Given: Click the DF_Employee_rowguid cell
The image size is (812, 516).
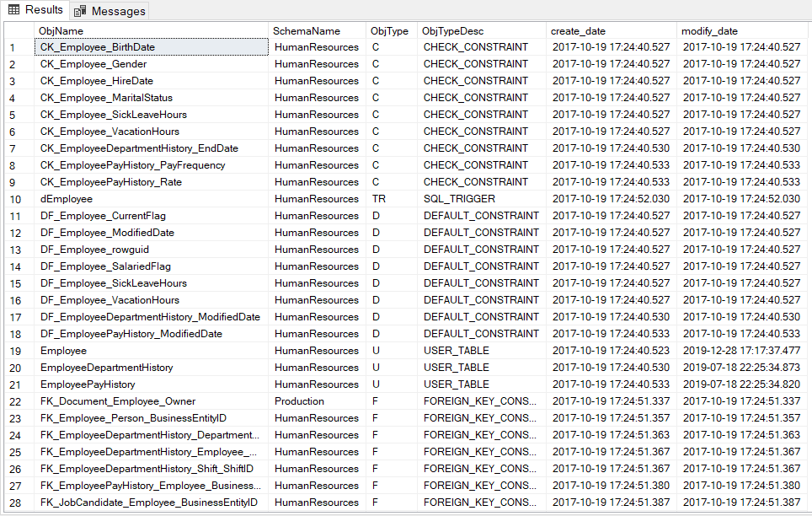Looking at the screenshot, I should click(x=152, y=250).
